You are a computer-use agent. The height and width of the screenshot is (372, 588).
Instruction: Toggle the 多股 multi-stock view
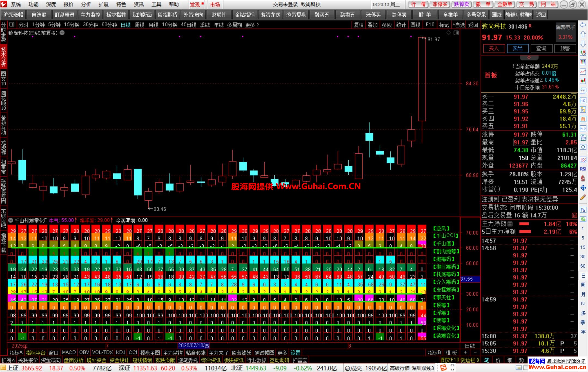click(387, 25)
